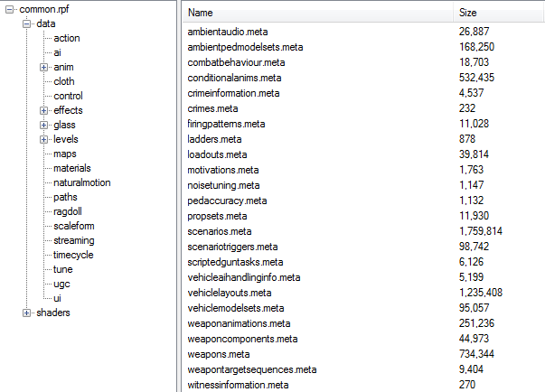Expand the anim folder
The width and height of the screenshot is (545, 392).
[x=43, y=67]
